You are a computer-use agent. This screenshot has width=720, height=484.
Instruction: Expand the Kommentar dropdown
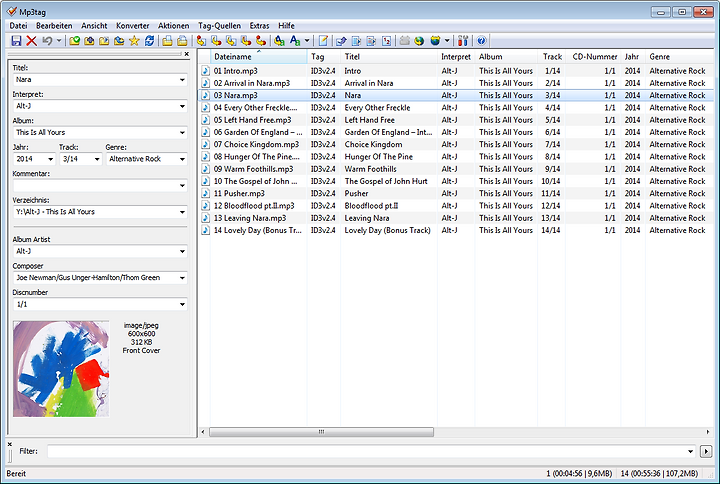point(182,186)
